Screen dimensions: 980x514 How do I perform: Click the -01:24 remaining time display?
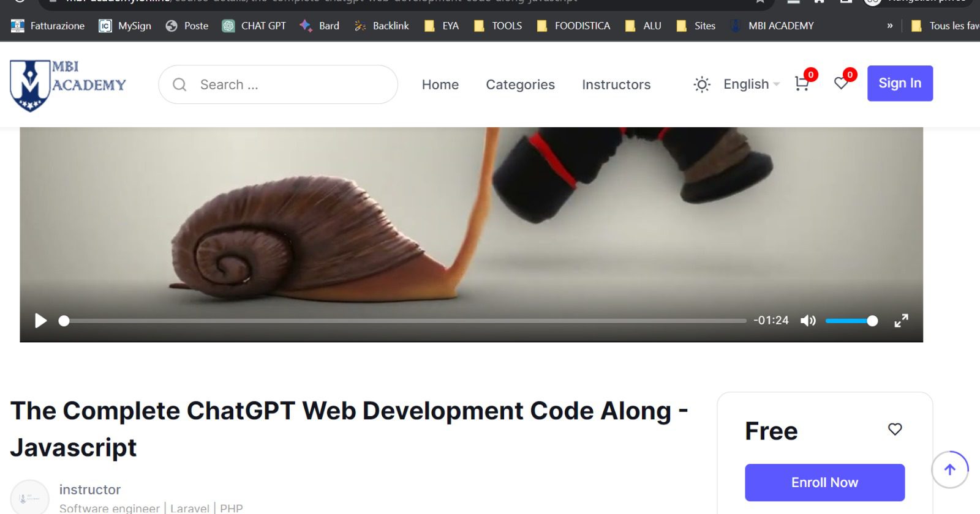(x=771, y=320)
